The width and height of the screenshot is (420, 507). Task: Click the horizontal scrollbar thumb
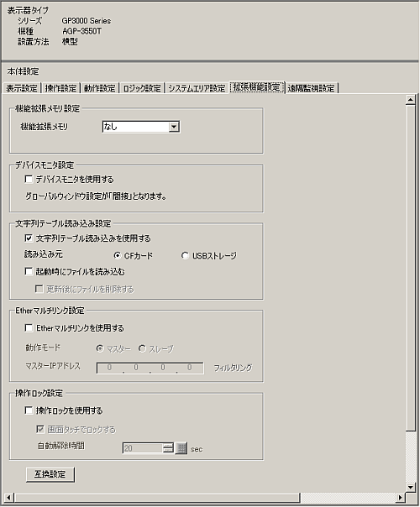coord(157,497)
